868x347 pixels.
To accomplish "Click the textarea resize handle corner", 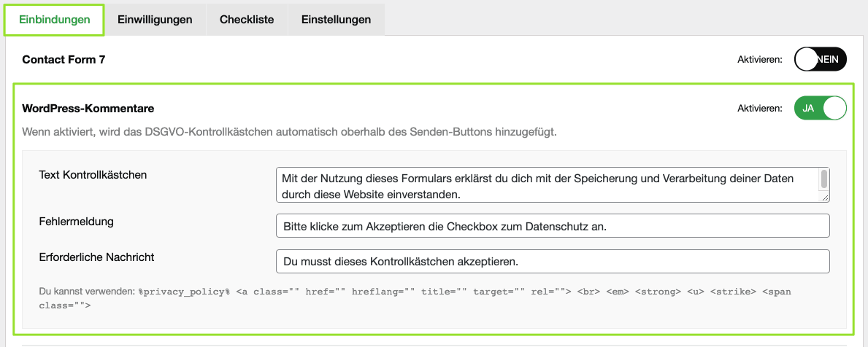I will [x=826, y=198].
